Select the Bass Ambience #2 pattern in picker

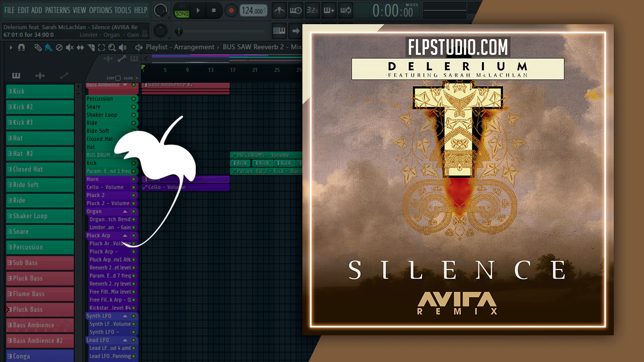click(40, 340)
